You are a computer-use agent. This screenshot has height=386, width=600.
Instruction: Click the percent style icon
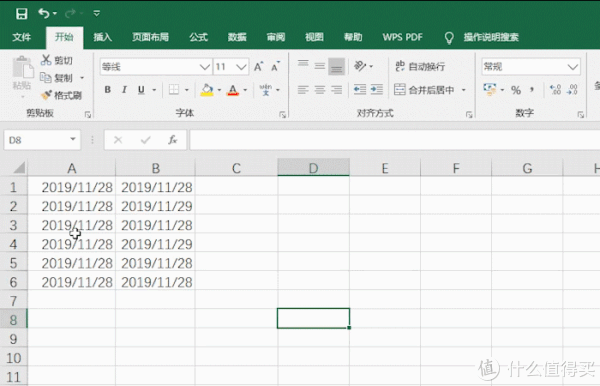click(x=516, y=90)
